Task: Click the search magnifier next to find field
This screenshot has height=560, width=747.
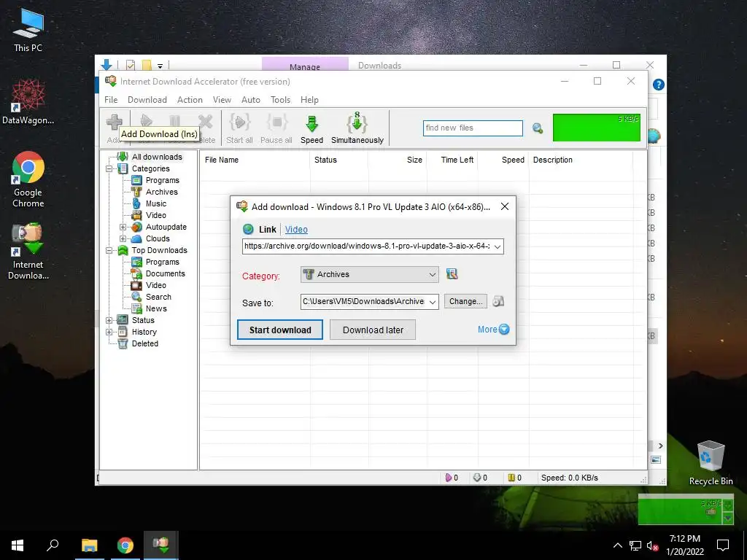Action: click(538, 128)
